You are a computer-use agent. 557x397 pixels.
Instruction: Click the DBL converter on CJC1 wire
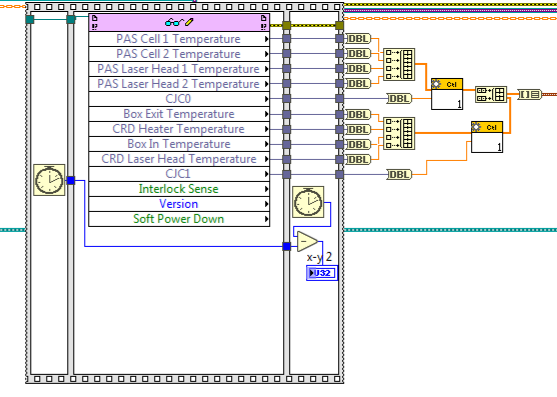[399, 174]
